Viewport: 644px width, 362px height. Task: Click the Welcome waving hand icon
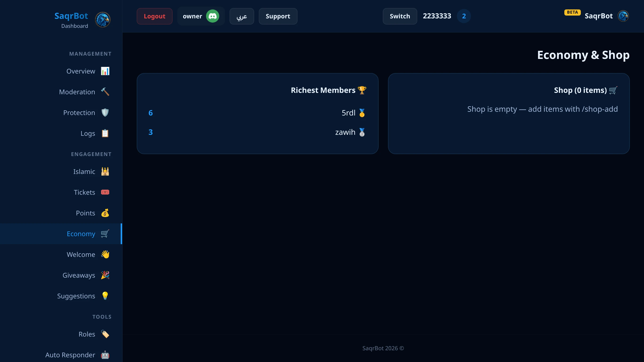(105, 255)
